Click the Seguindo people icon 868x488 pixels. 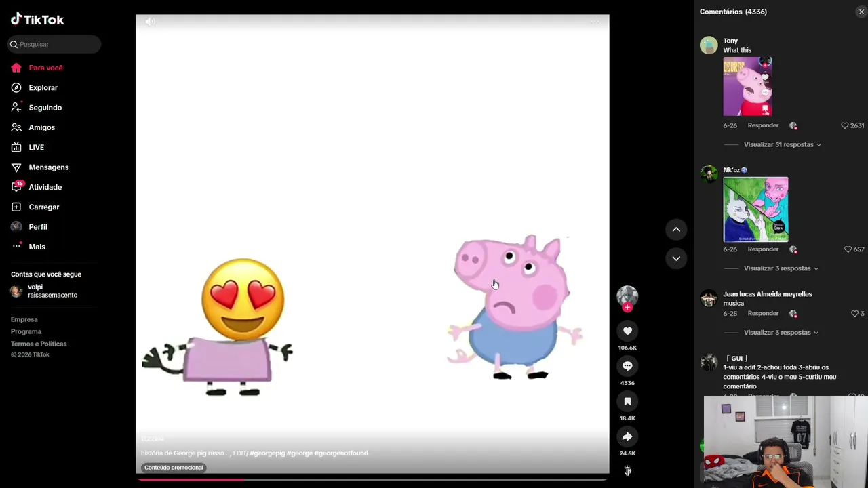pos(16,108)
